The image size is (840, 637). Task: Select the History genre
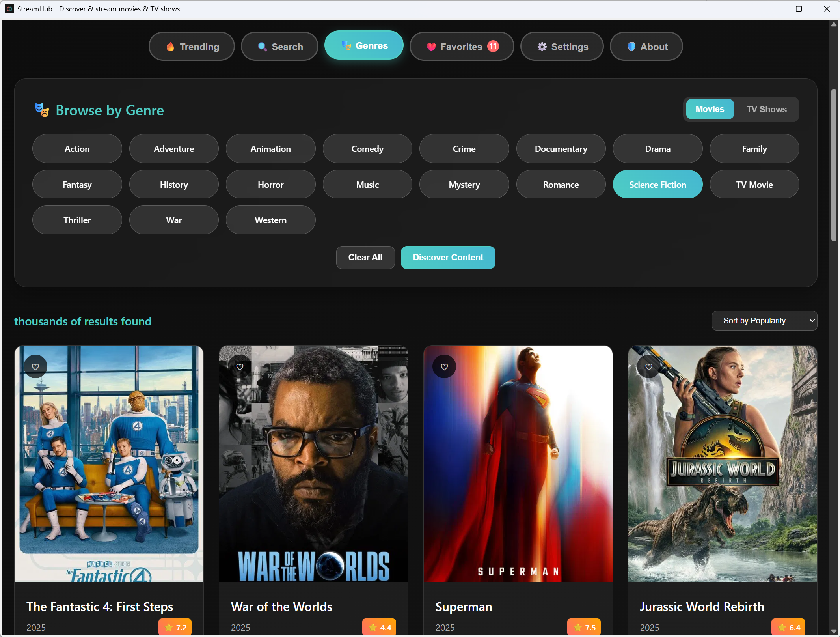click(x=174, y=185)
